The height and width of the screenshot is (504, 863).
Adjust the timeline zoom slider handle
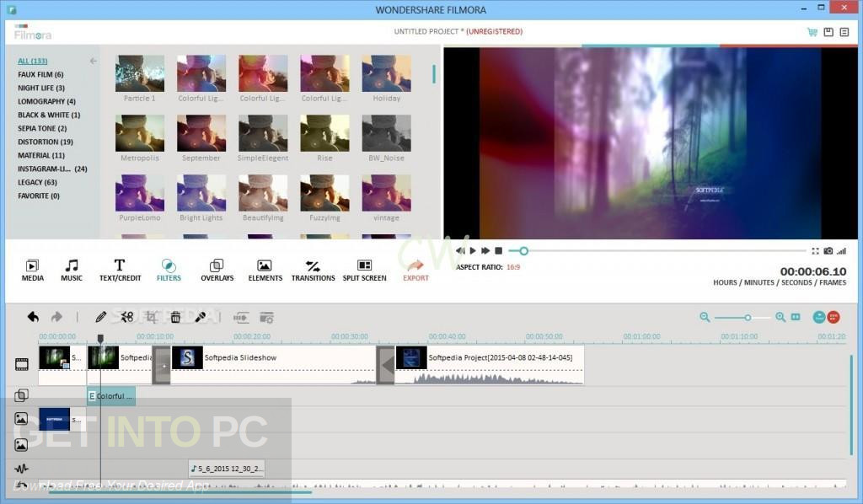[748, 318]
